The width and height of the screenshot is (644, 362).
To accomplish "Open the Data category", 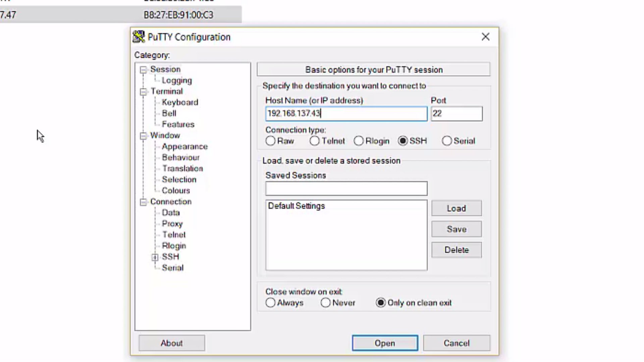I will pos(171,213).
